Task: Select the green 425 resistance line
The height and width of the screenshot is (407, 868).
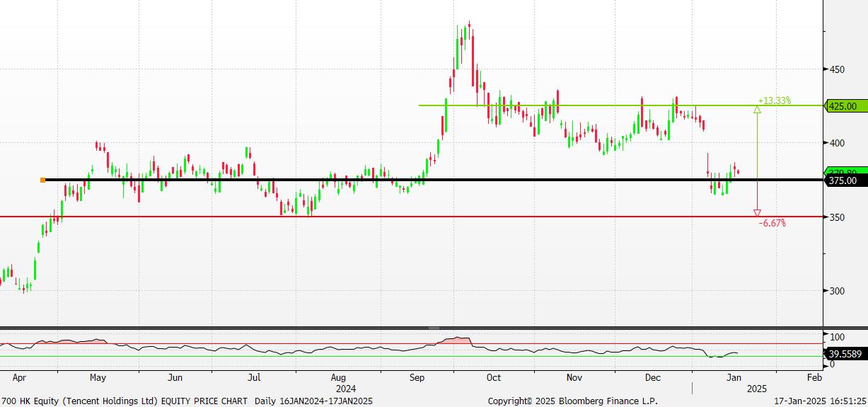Action: 601,105
